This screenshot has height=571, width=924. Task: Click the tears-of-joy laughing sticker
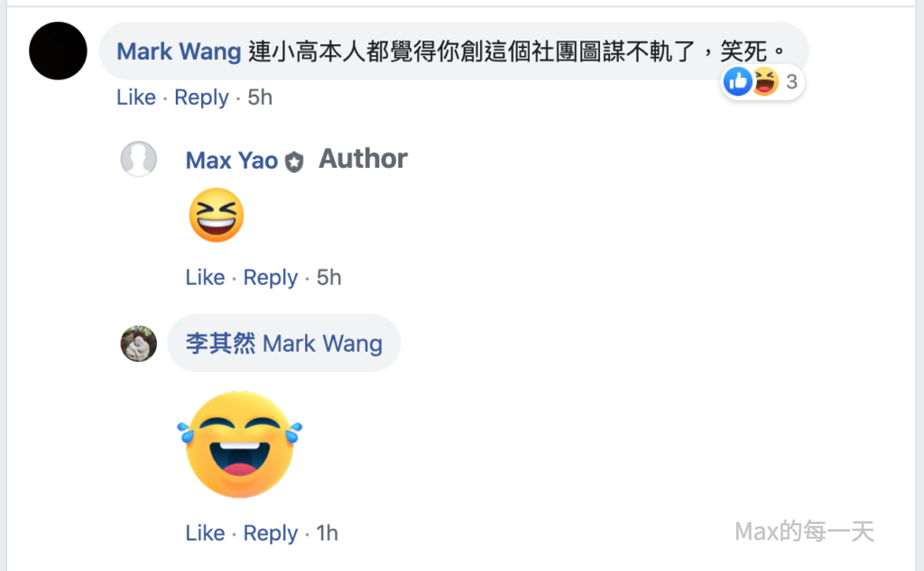coord(239,445)
